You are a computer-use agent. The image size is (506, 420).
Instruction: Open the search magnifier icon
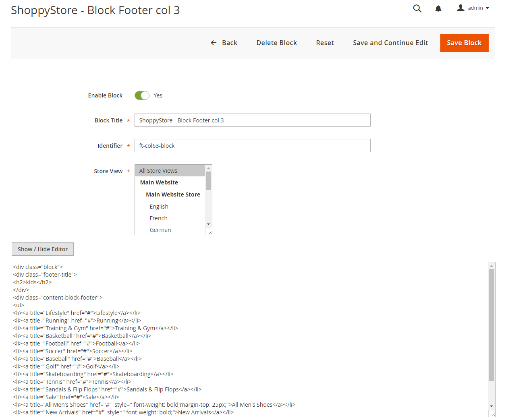click(417, 8)
